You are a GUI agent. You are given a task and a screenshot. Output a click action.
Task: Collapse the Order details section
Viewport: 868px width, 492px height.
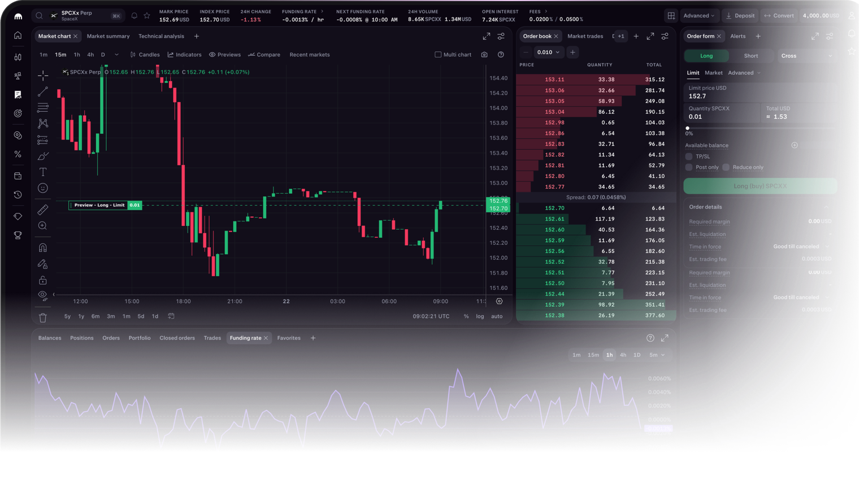click(827, 207)
